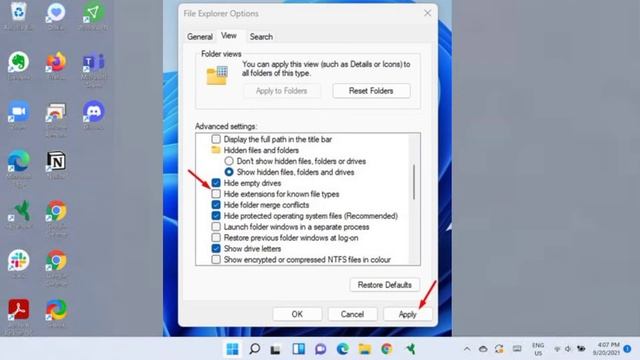The height and width of the screenshot is (360, 640).
Task: Select Don't show hidden files, folders or drives
Action: 229,161
